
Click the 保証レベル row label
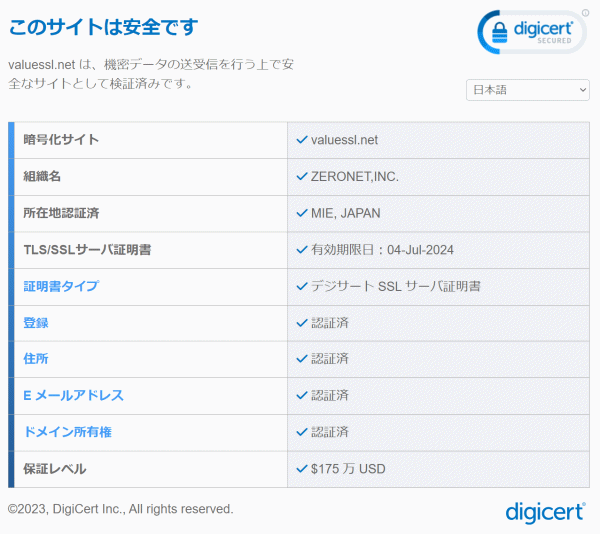tap(55, 469)
